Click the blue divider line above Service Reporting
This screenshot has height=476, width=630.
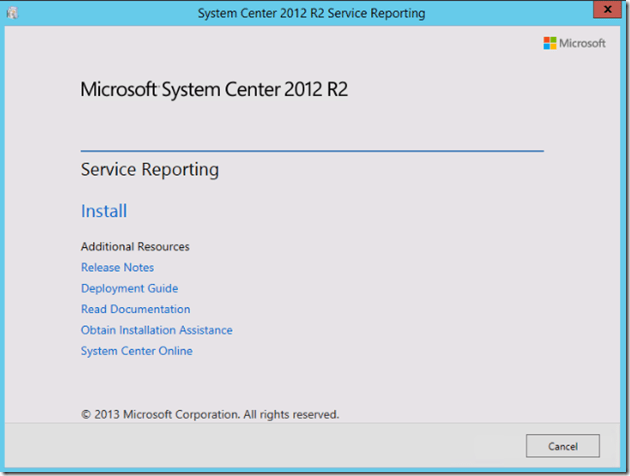(312, 150)
